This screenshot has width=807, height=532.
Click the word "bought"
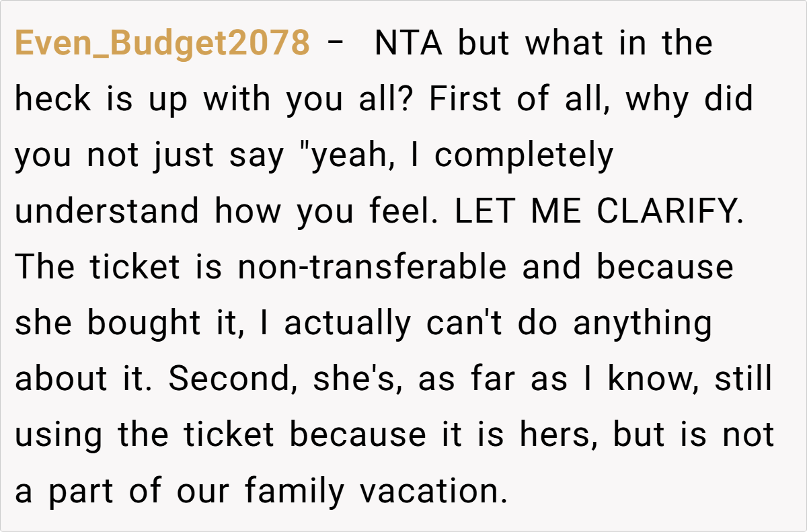pyautogui.click(x=144, y=324)
